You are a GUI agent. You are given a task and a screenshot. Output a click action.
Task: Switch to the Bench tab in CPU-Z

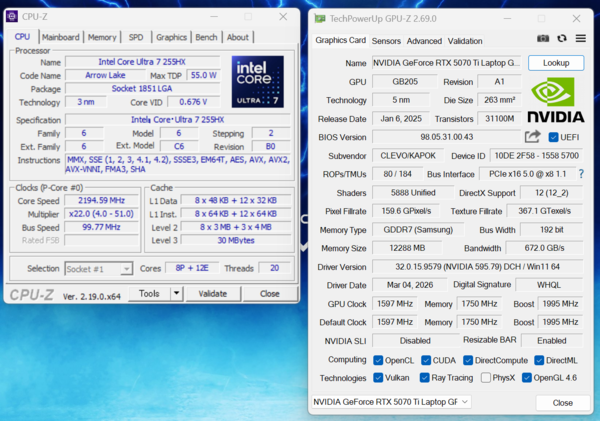pos(205,37)
